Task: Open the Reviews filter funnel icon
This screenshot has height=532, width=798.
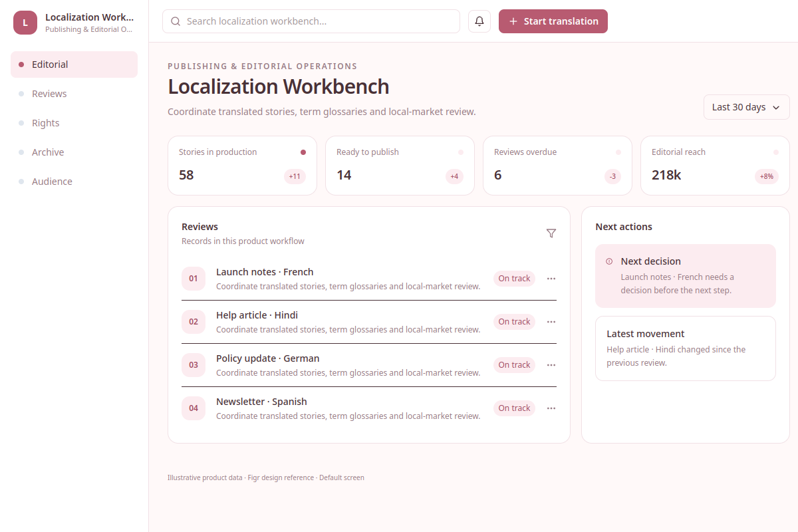Action: click(551, 233)
